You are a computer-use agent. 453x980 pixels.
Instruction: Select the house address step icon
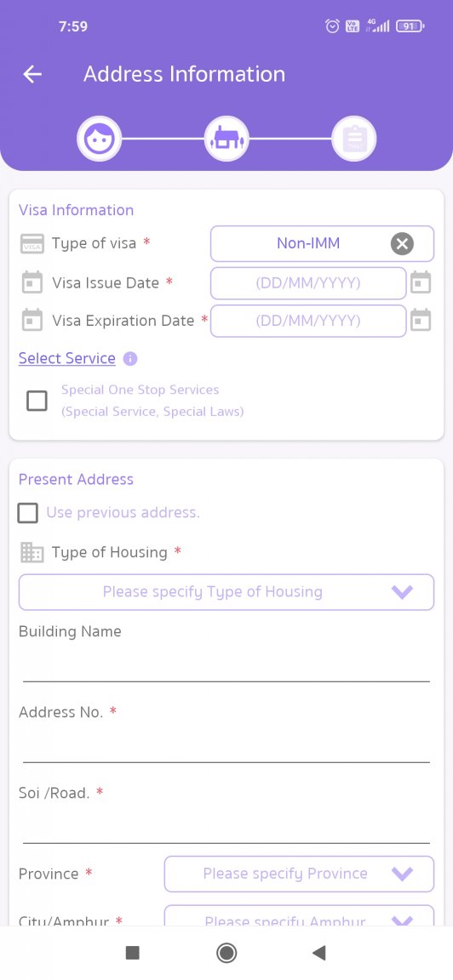pos(226,139)
